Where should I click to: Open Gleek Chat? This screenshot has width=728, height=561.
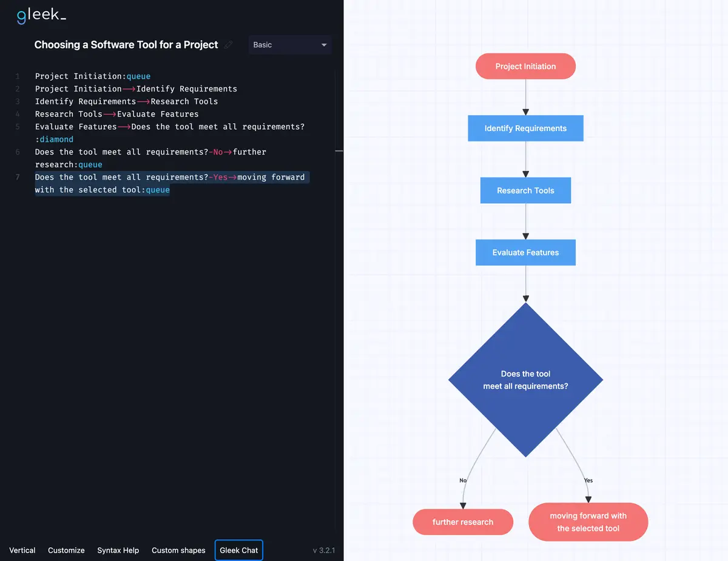[239, 550]
